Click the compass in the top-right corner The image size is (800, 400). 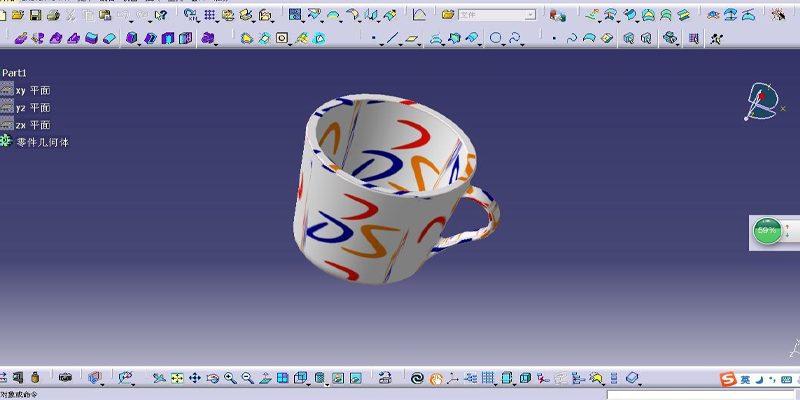pyautogui.click(x=764, y=101)
